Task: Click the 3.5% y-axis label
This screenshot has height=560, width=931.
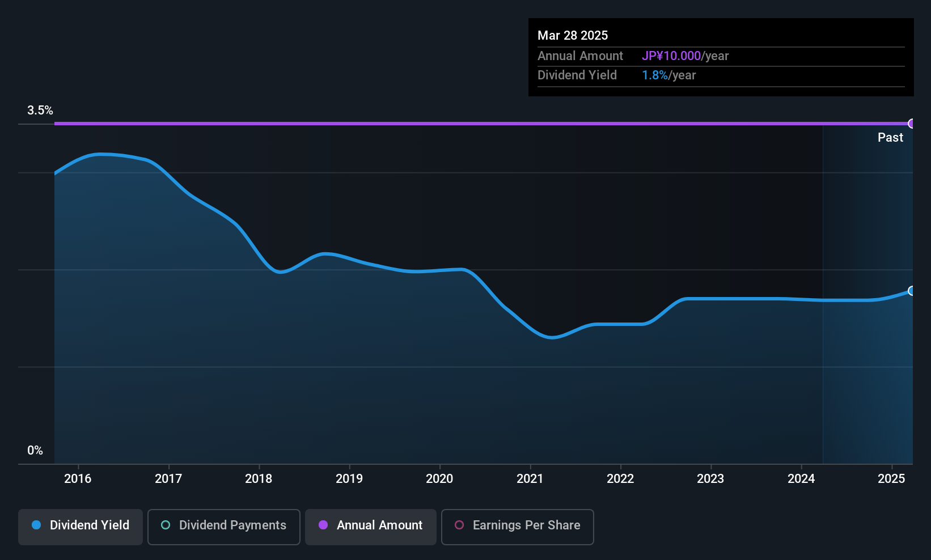Action: pos(40,110)
